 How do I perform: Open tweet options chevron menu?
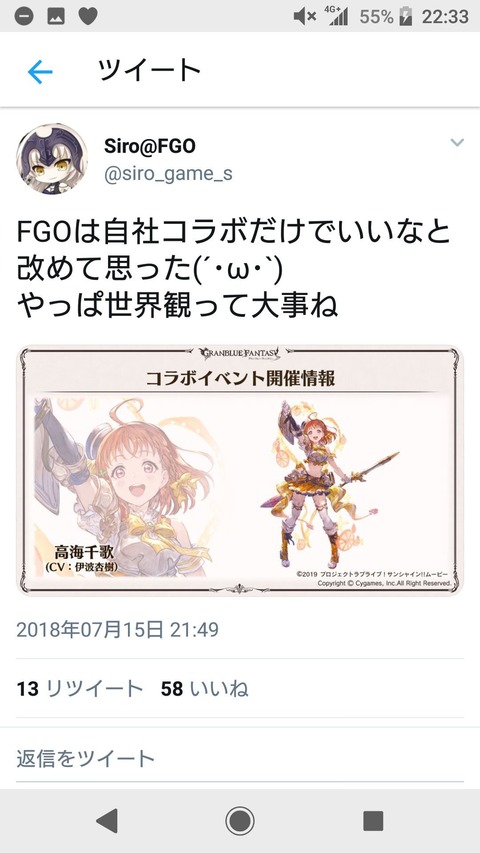point(457,143)
